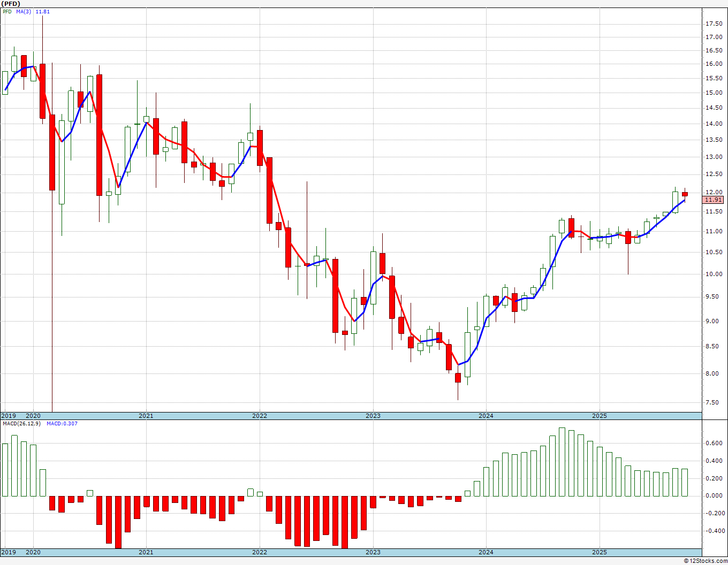Click the 11.00 price axis label
This screenshot has width=728, height=565.
point(714,231)
